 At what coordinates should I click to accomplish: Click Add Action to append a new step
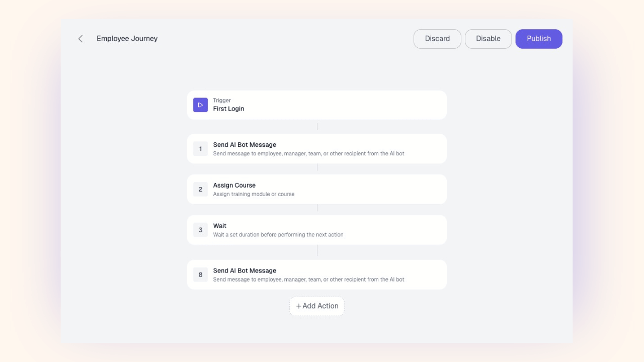(x=317, y=306)
